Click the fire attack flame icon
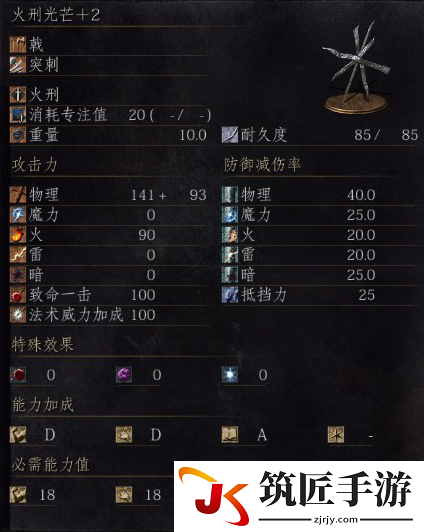Viewport: 424px width, 532px height. 18,235
